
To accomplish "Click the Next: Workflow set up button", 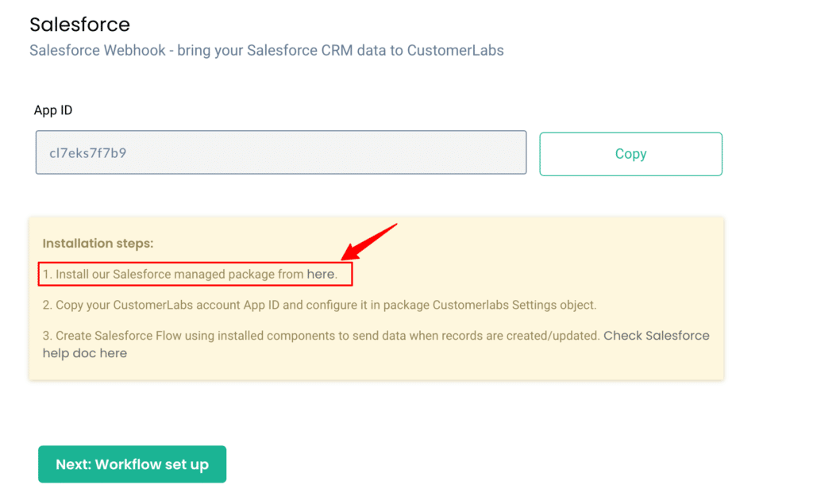I will pos(132,464).
